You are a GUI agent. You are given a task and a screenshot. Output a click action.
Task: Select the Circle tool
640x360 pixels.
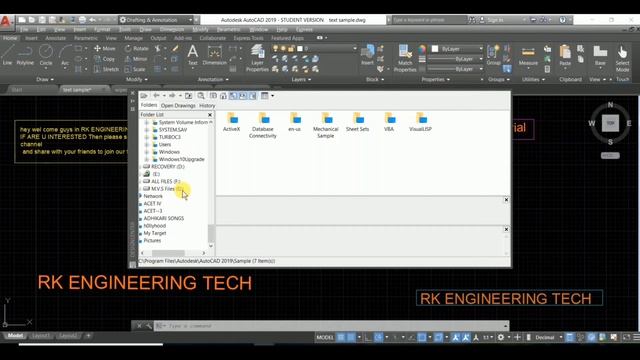[46, 55]
